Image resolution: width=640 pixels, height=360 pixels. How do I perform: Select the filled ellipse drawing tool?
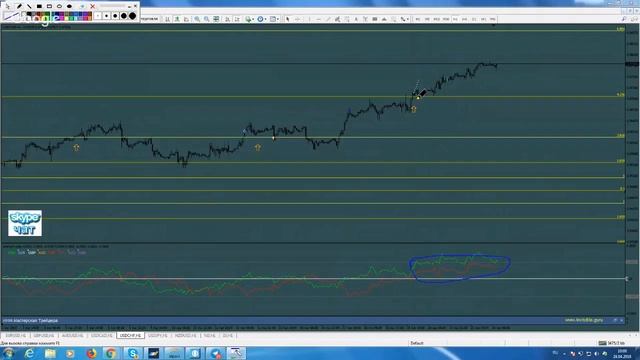pos(69,7)
